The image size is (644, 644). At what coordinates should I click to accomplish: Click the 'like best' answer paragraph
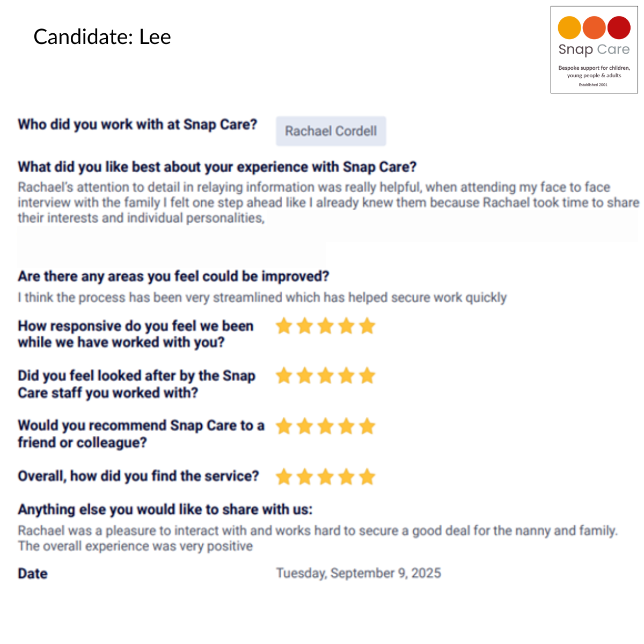click(x=328, y=203)
